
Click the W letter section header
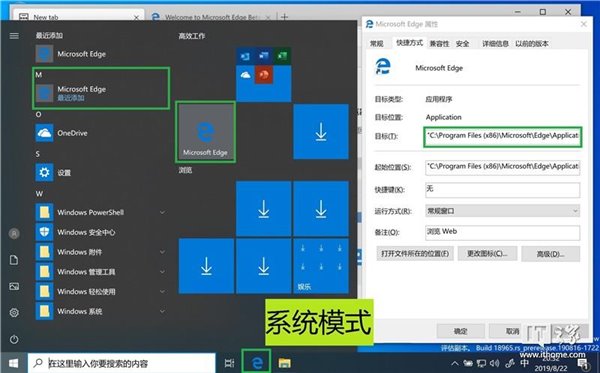[39, 194]
